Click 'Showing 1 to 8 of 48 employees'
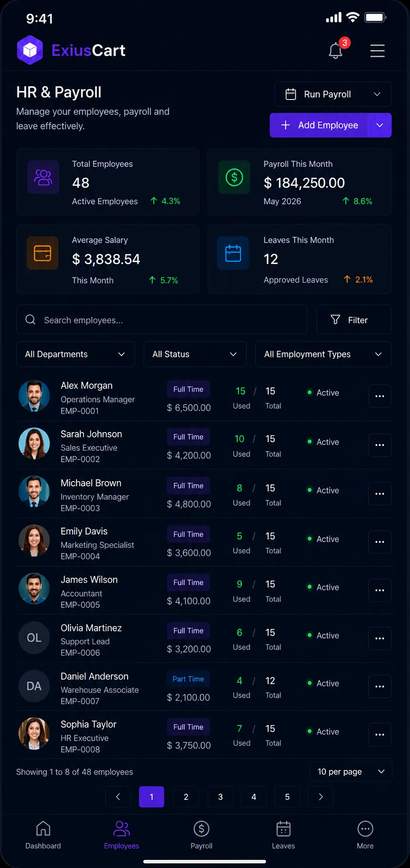Viewport: 410px width, 868px height. [75, 772]
